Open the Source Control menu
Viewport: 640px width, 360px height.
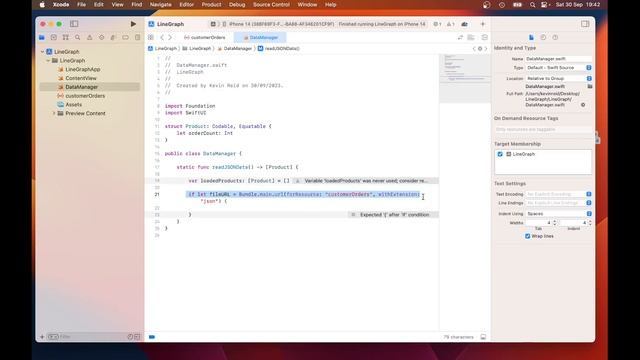[271, 4]
